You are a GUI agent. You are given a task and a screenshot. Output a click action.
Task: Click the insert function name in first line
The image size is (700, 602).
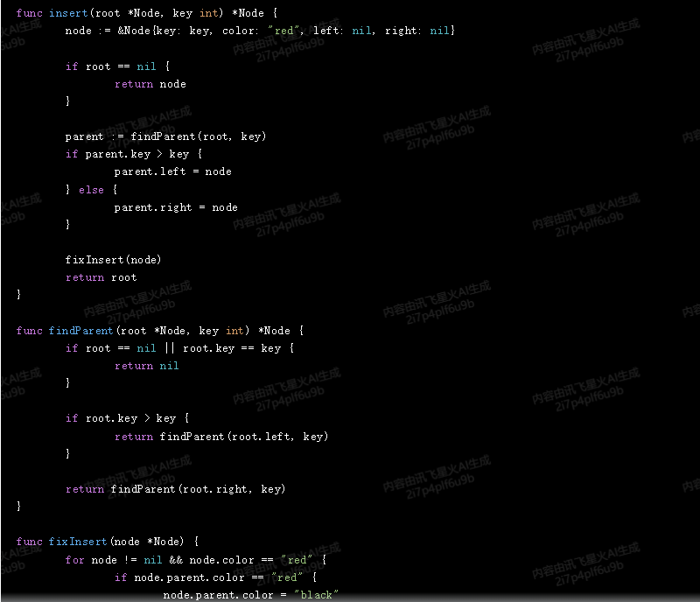(66, 13)
